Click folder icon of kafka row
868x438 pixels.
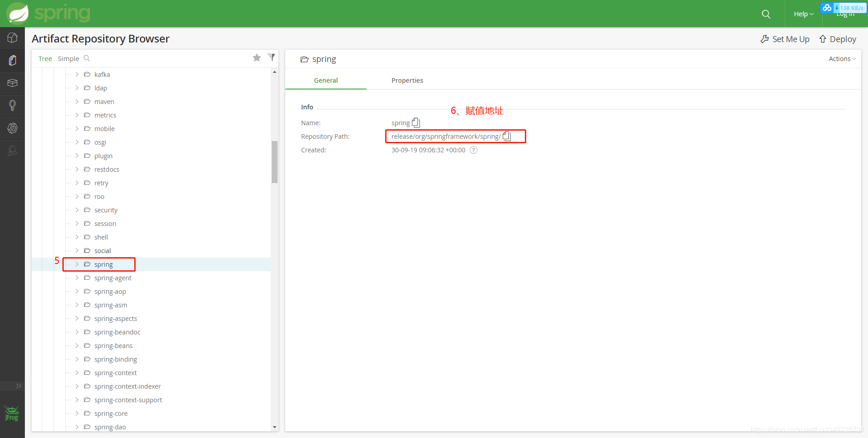tap(87, 74)
